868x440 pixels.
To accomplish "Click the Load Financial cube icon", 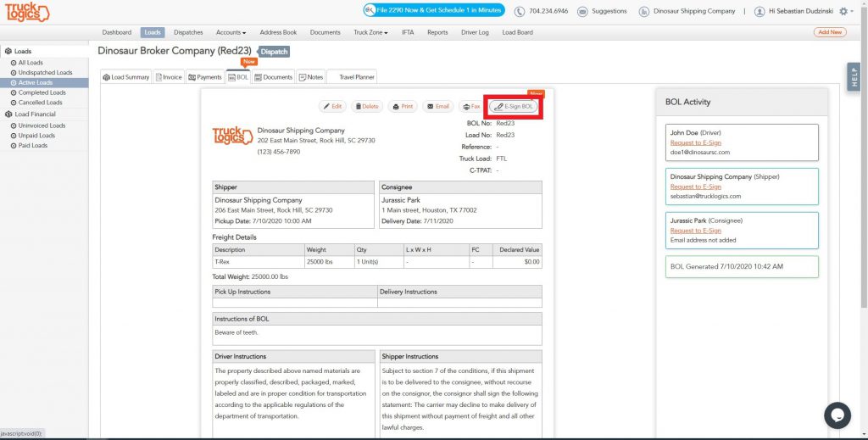I will pos(8,114).
